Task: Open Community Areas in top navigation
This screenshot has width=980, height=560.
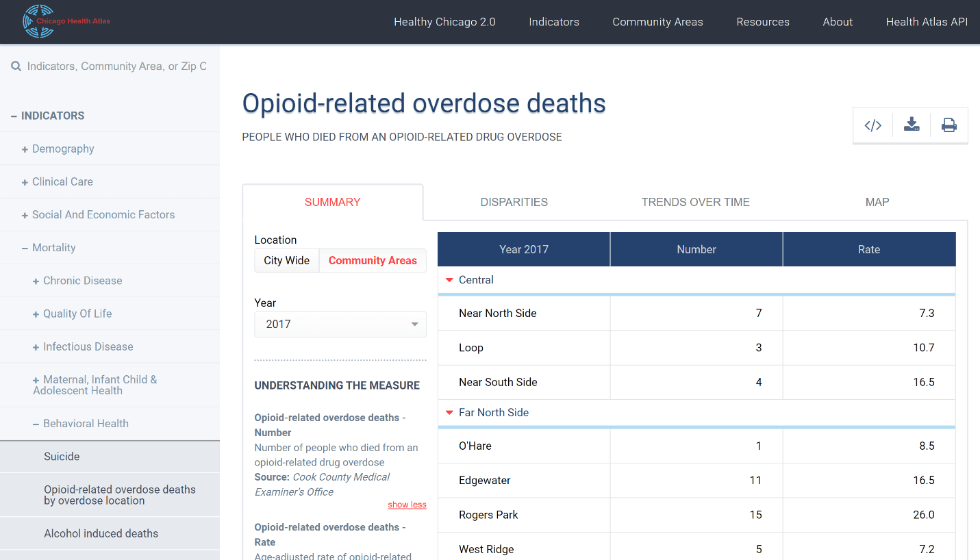Action: (657, 22)
